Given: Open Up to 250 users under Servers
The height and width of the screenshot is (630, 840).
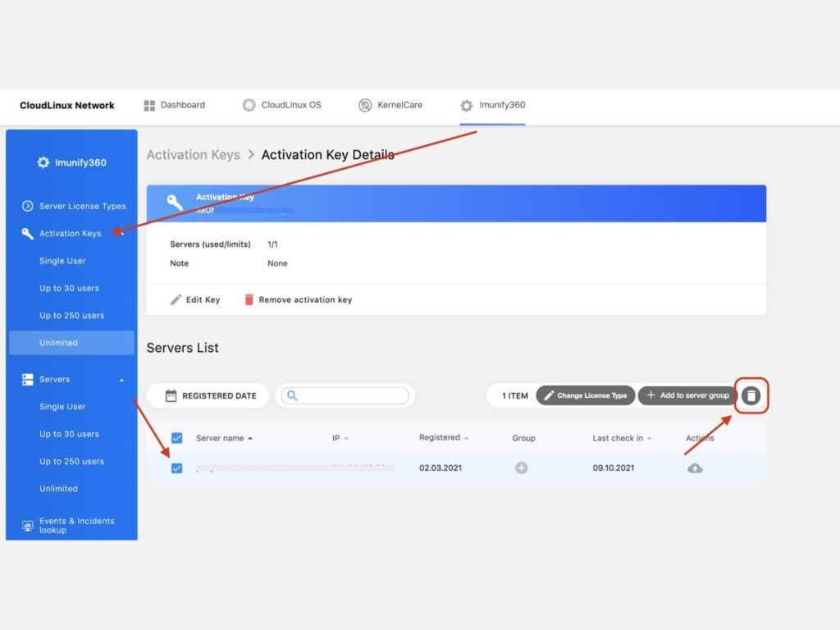Looking at the screenshot, I should 72,461.
